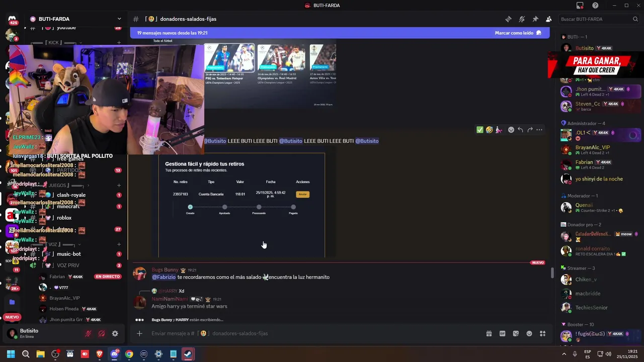Open Fabian EN DIRECTO voice user

[79, 277]
